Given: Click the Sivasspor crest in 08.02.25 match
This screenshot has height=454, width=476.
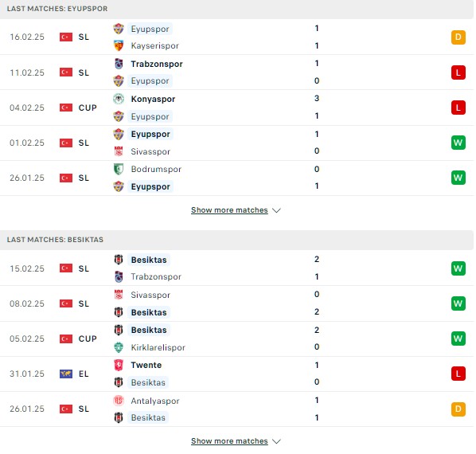Looking at the screenshot, I should point(119,295).
